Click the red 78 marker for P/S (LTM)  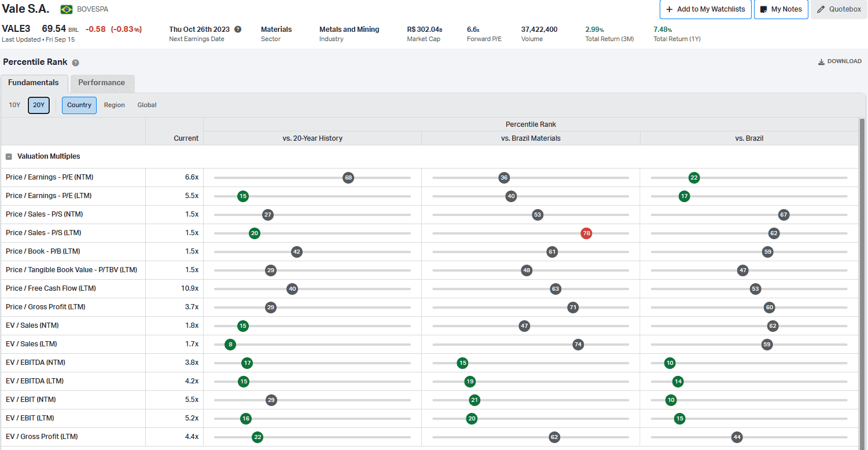coord(586,233)
